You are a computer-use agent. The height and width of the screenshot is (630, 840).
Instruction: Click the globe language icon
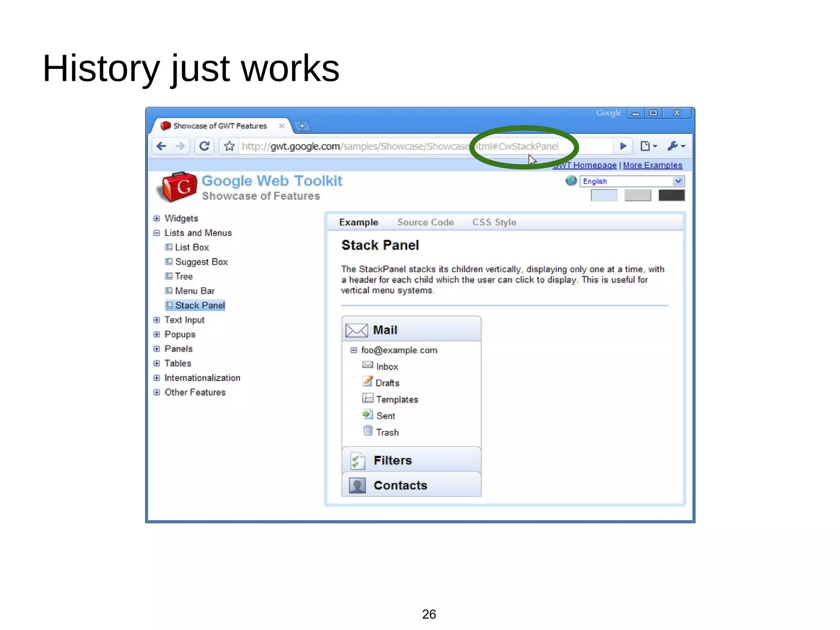571,181
